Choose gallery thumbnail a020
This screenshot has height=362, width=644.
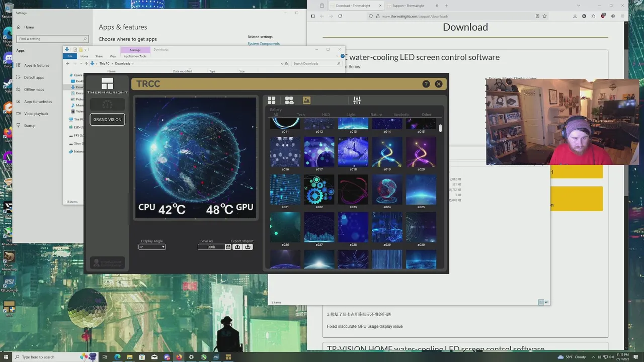421,152
